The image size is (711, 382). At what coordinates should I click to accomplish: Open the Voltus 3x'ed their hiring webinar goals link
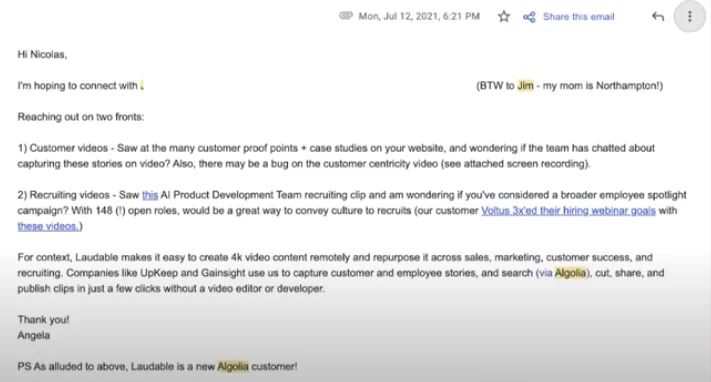point(568,211)
